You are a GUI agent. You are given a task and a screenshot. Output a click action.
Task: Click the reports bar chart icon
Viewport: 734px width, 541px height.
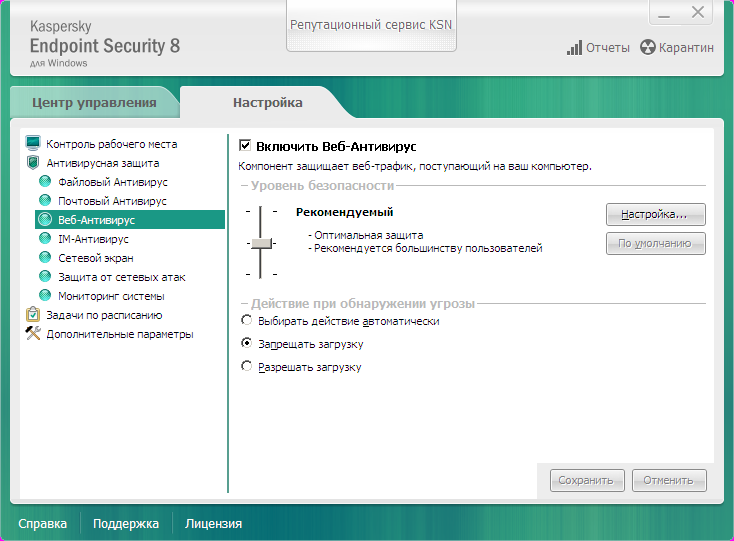click(574, 48)
